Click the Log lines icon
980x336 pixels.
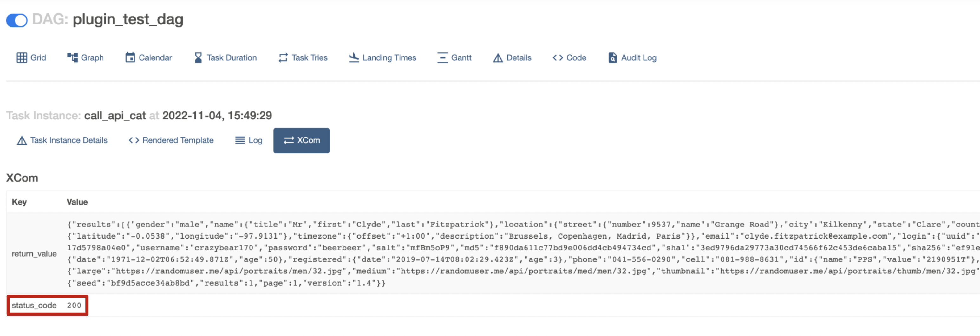tap(240, 140)
